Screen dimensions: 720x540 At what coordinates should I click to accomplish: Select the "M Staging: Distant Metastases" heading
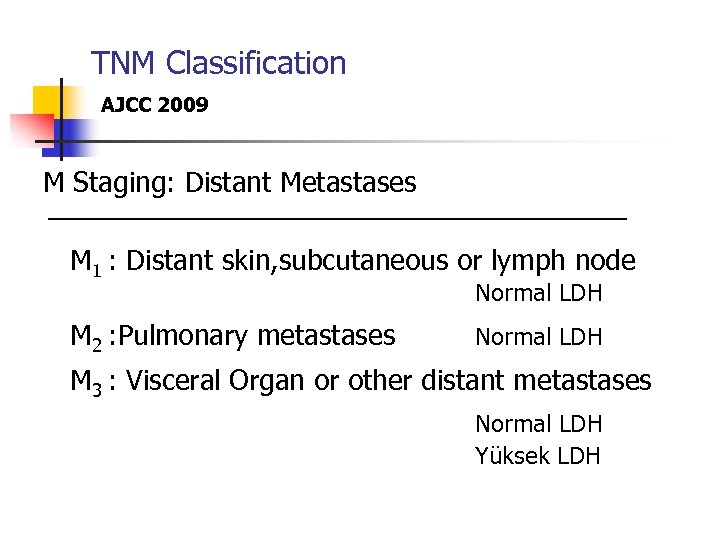pos(230,183)
